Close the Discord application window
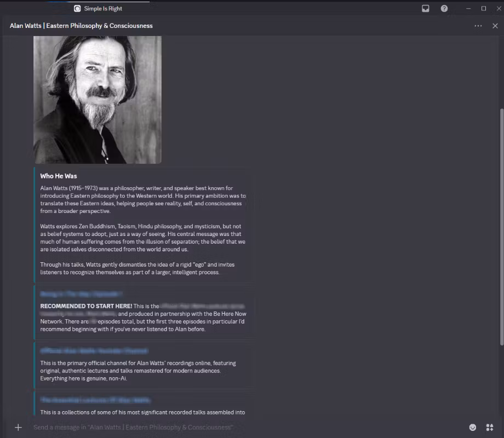Viewport: 504px width, 438px height. [x=497, y=8]
